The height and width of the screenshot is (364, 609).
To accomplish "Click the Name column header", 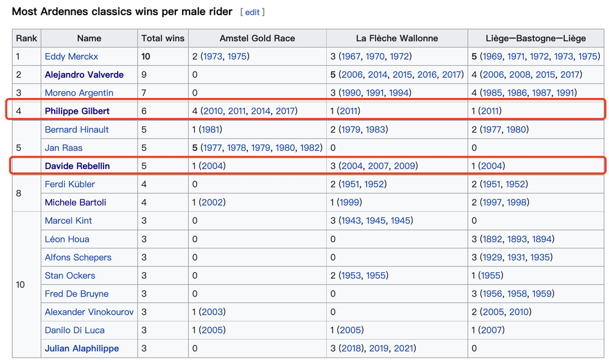I will [89, 38].
